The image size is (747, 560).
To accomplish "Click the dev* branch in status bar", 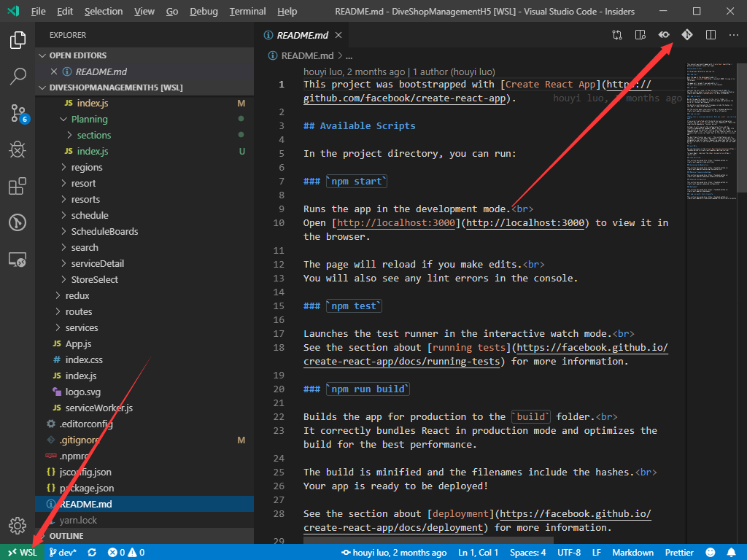I will tap(63, 553).
